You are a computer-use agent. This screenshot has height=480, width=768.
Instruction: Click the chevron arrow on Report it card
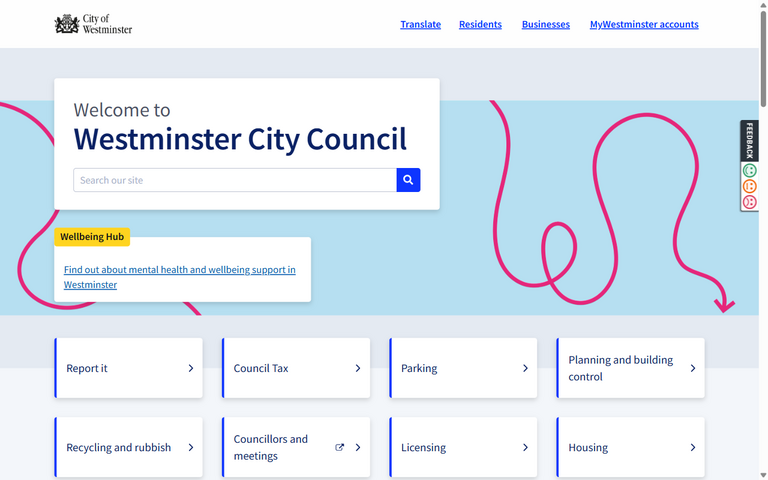tap(191, 368)
